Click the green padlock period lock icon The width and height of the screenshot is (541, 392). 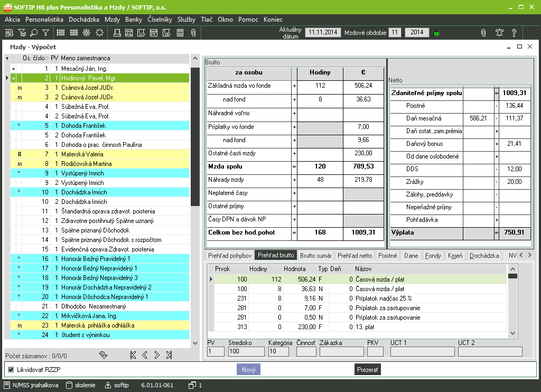tap(436, 33)
